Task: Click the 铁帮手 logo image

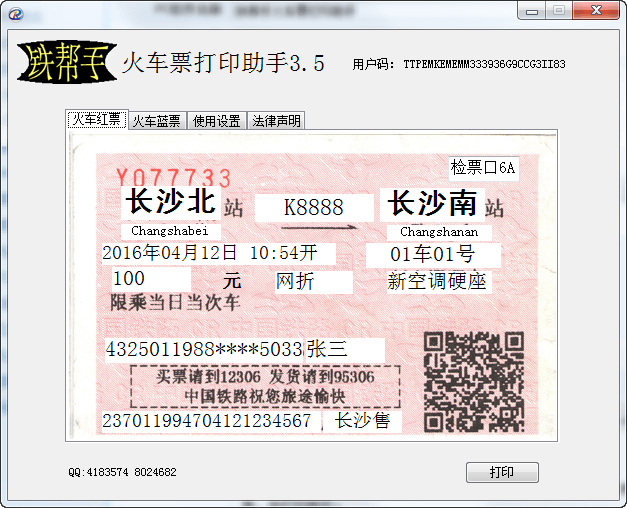Action: tap(65, 64)
